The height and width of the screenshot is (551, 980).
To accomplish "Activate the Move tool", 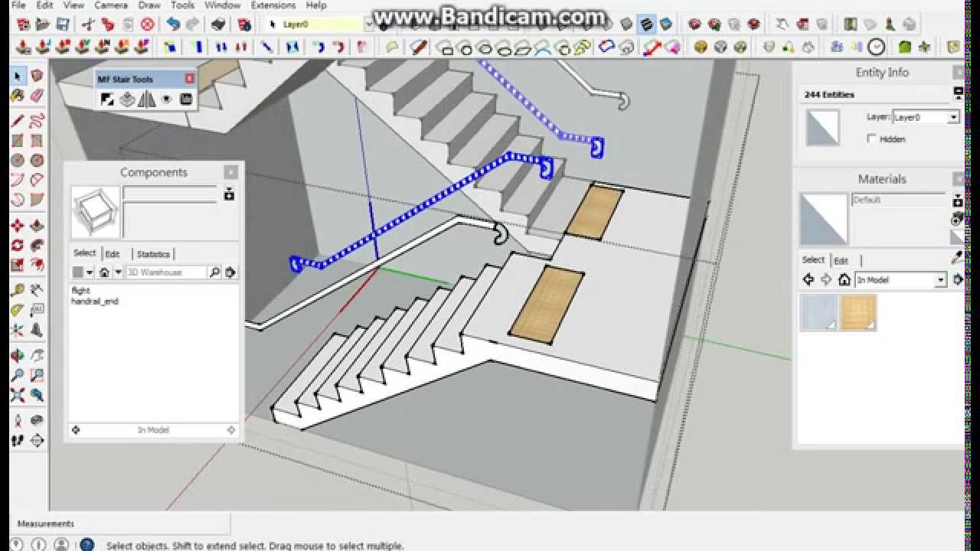I will 17,226.
